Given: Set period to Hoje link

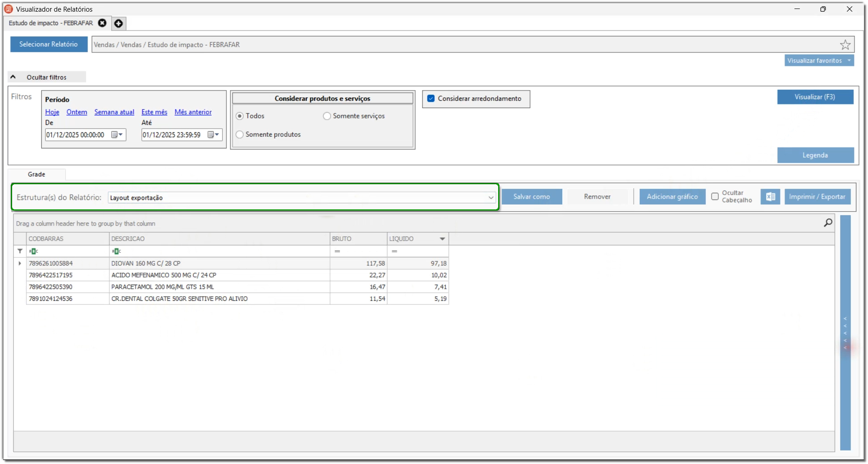Looking at the screenshot, I should 52,112.
